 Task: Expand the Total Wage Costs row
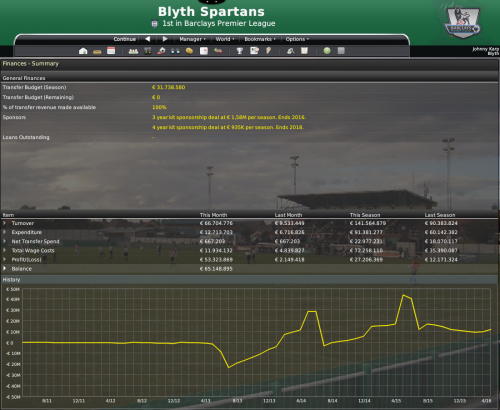click(5, 250)
